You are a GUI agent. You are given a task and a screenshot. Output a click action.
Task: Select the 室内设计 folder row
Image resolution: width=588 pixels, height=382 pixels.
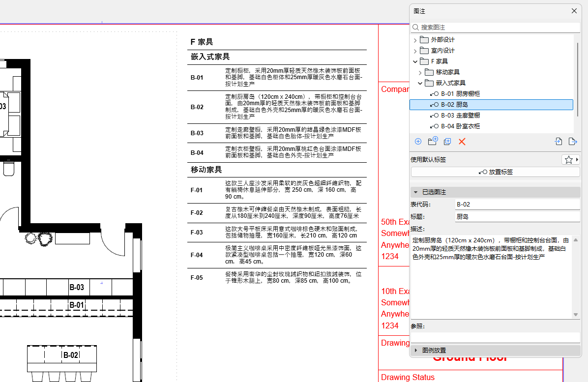492,51
